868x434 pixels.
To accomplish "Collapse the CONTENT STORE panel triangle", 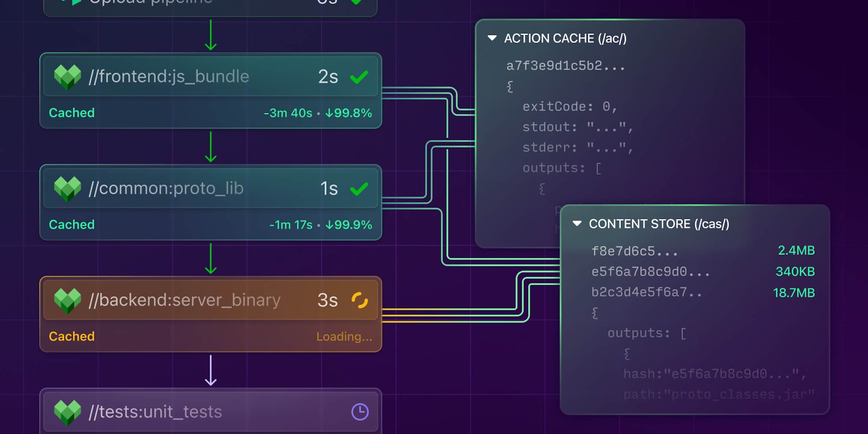I will point(577,224).
